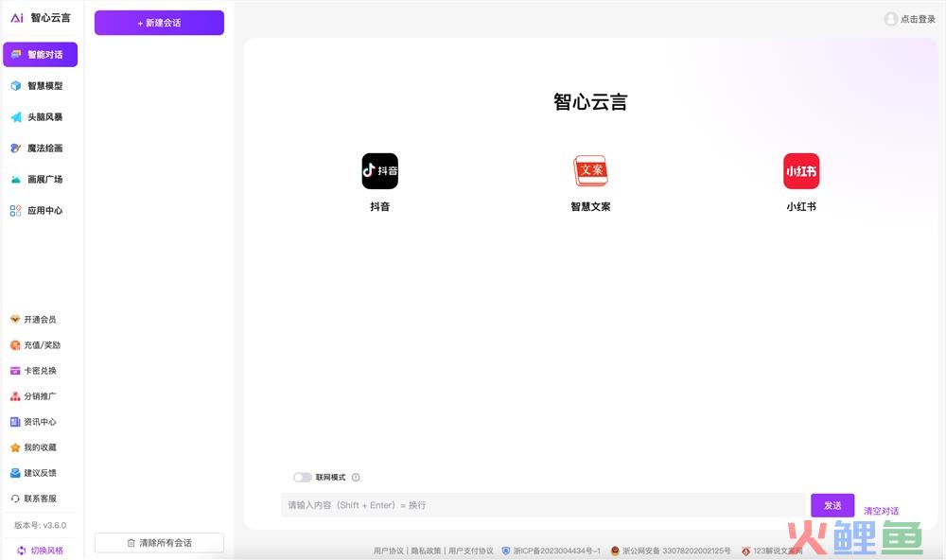
Task: Click the 建议反馈 icon
Action: [15, 473]
